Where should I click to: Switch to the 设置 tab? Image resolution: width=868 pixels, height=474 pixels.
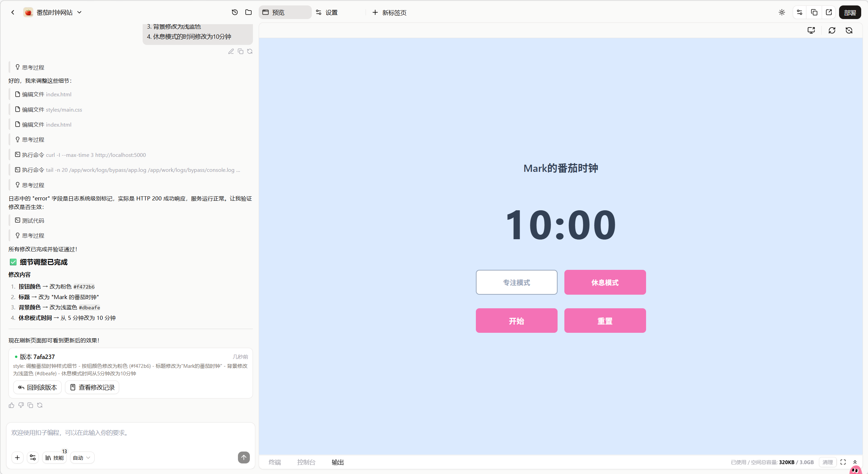[327, 12]
